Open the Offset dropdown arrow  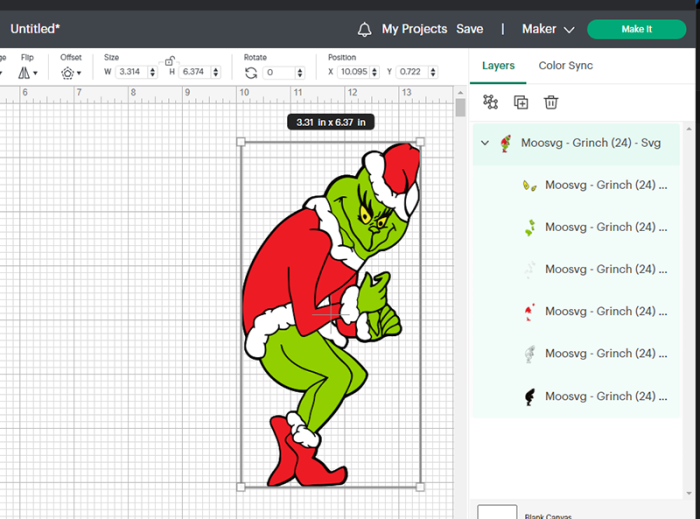[79, 73]
